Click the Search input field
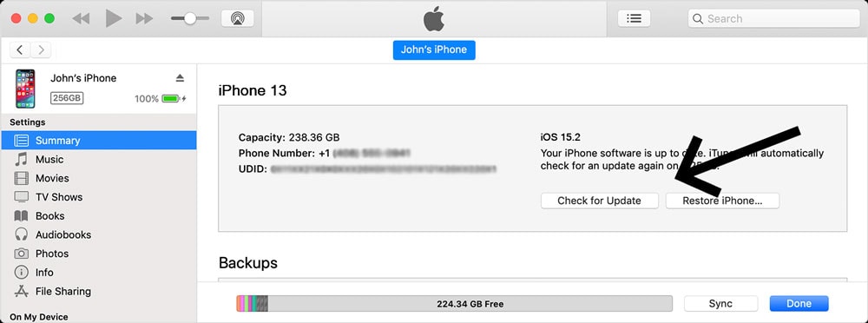This screenshot has height=323, width=868. click(773, 18)
